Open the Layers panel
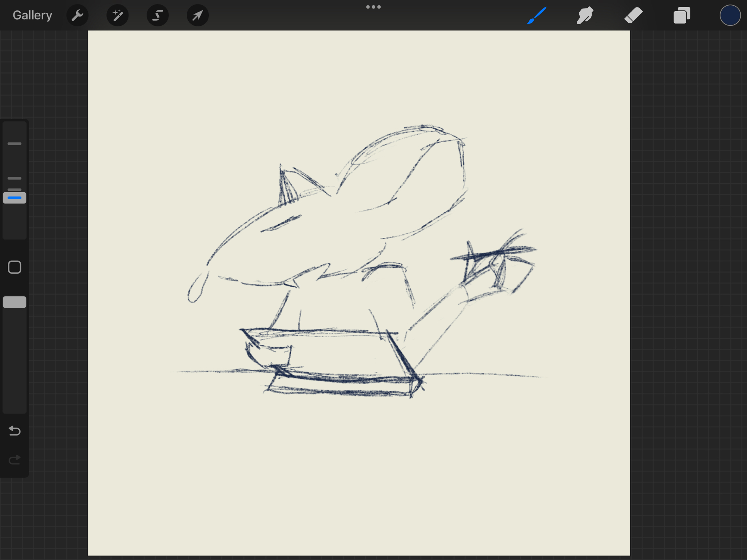This screenshot has width=747, height=560. (x=682, y=15)
